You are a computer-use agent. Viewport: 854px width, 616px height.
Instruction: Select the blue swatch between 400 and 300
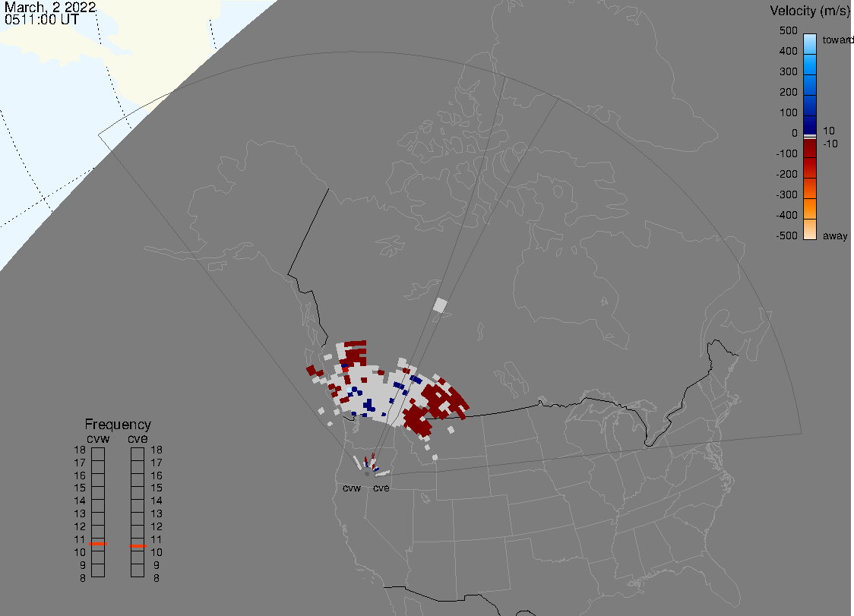click(810, 65)
